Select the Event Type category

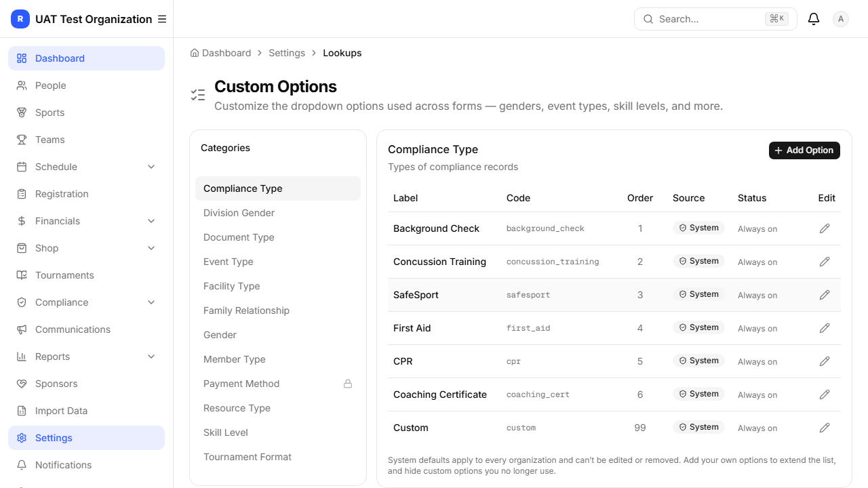point(278,262)
